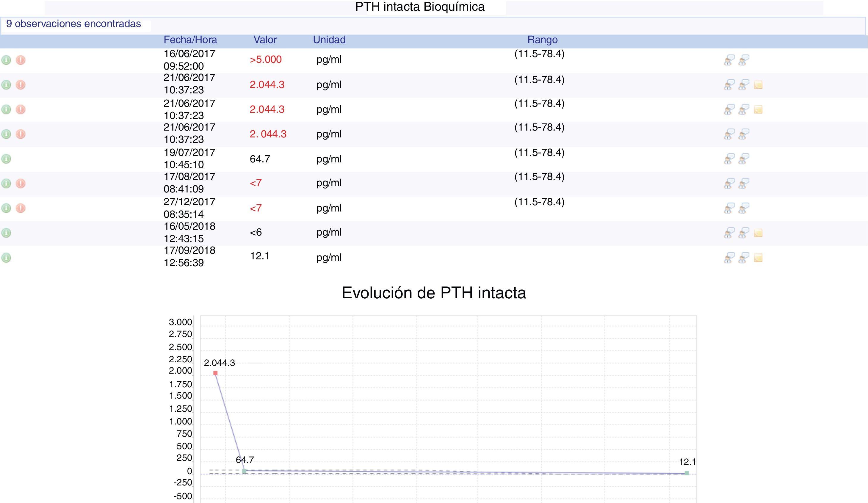Click green info icon for 12.1 result row
Viewport: 868px width, 503px height.
[6, 258]
